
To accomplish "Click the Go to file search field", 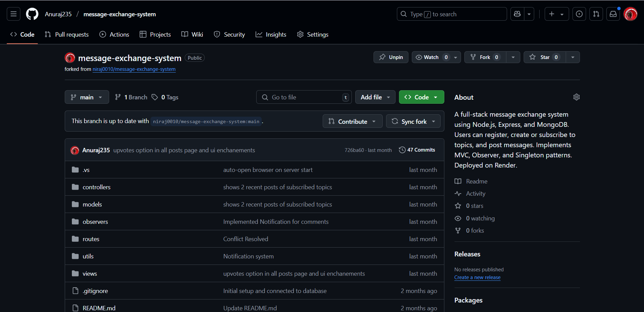I will pos(304,97).
